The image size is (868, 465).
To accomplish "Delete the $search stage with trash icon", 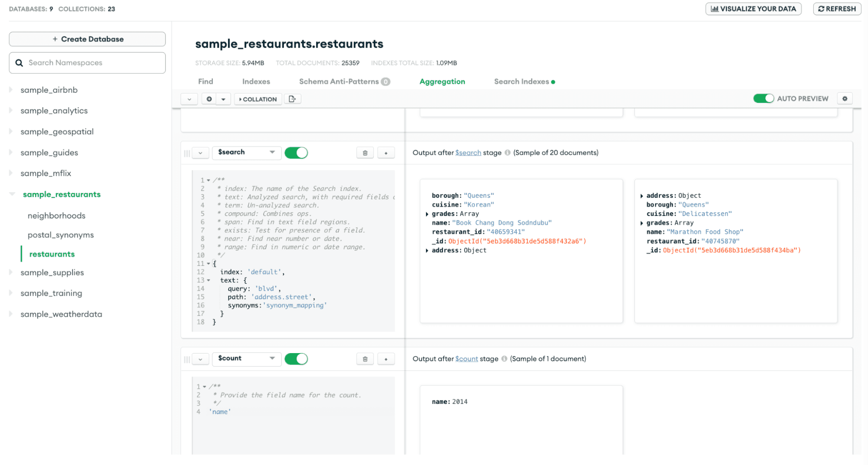I will (x=365, y=153).
